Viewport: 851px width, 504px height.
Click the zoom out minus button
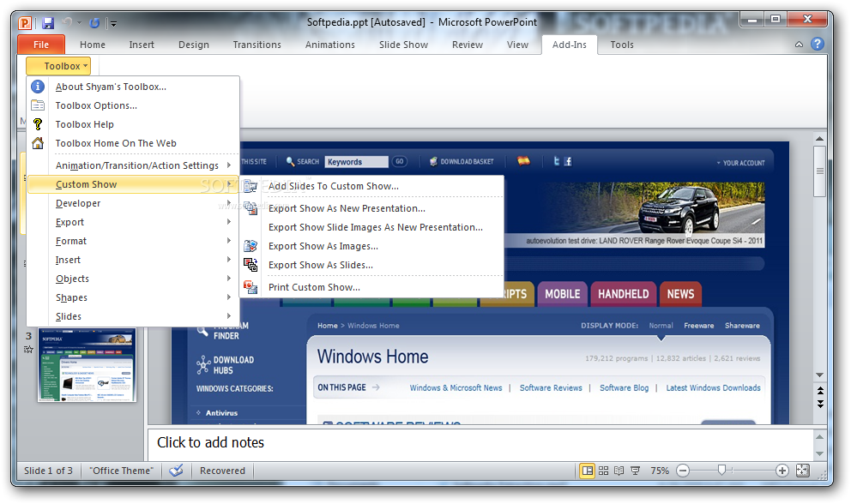(684, 471)
